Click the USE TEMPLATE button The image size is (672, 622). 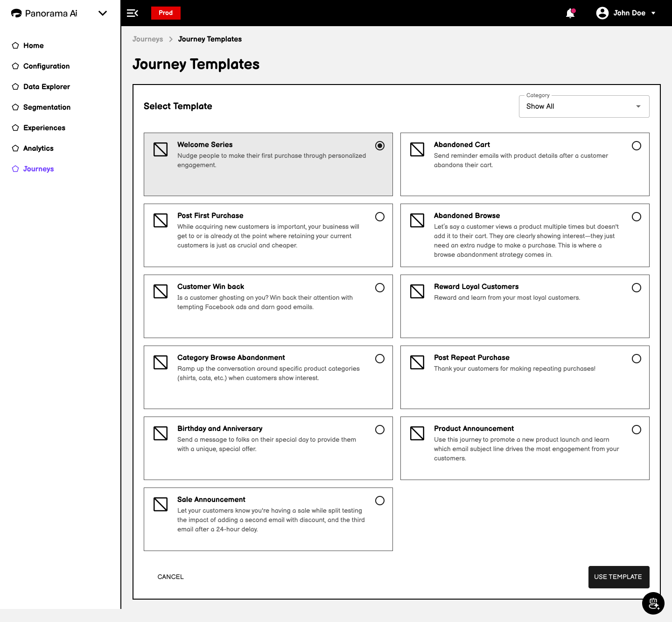pos(619,577)
